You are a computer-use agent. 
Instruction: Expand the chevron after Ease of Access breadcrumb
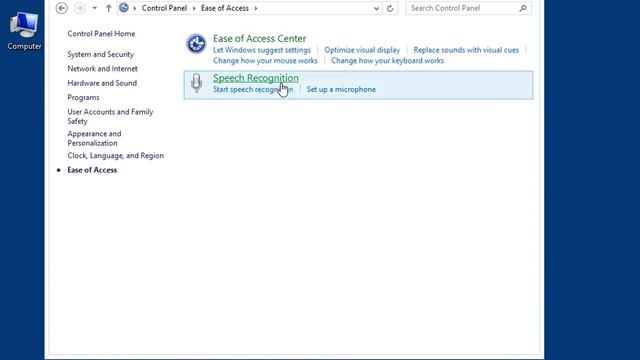[256, 8]
